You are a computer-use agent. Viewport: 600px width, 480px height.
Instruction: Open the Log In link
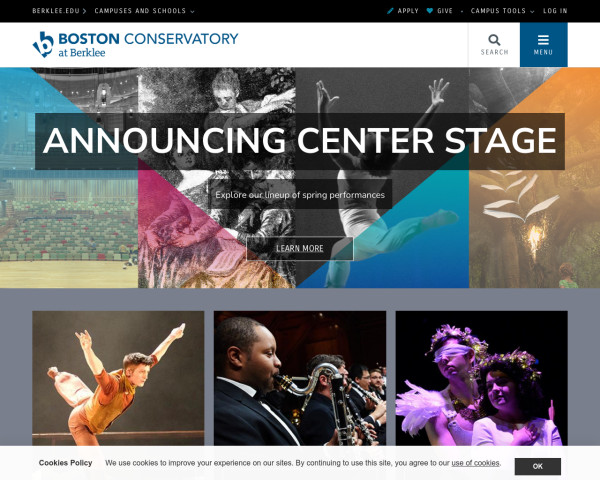(x=555, y=11)
